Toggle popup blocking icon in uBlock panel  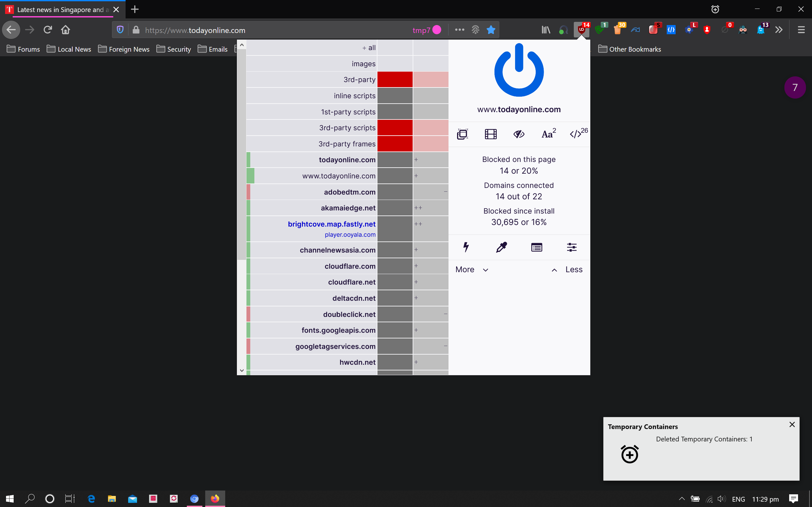click(x=462, y=134)
